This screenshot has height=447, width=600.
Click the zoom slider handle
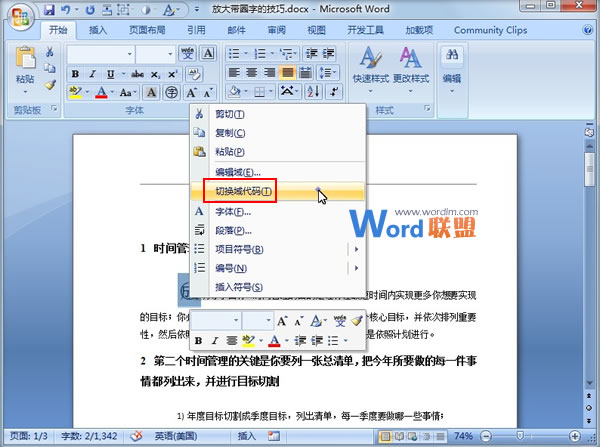(x=520, y=436)
